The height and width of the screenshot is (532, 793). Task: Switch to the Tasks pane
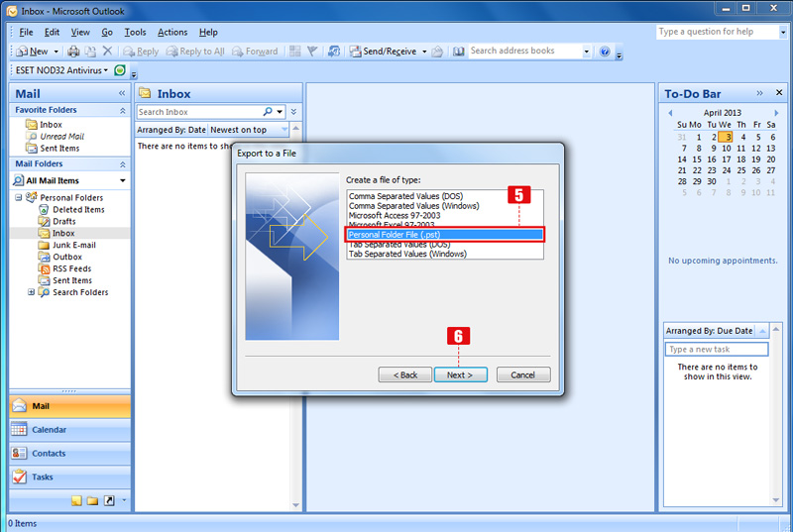click(69, 477)
